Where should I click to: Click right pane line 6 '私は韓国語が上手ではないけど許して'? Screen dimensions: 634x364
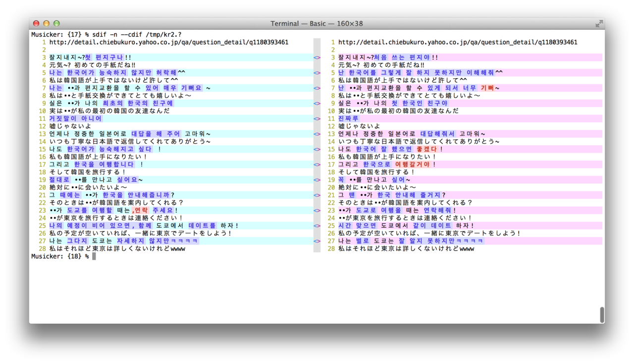pyautogui.click(x=399, y=80)
